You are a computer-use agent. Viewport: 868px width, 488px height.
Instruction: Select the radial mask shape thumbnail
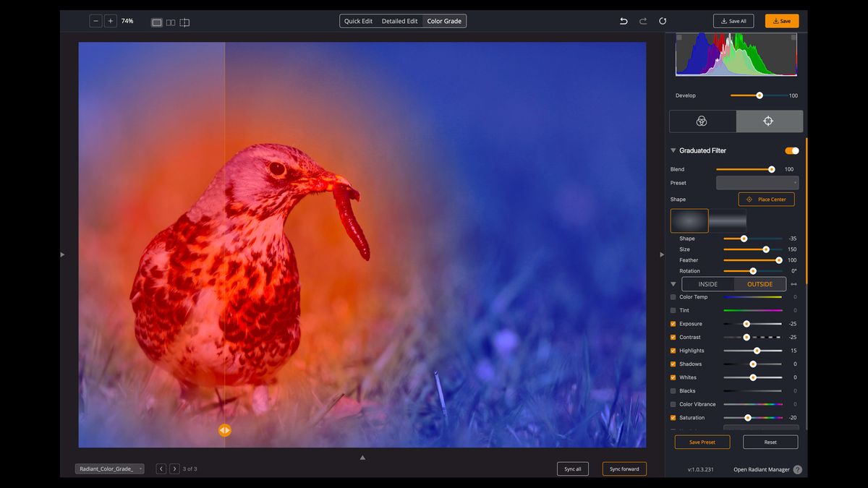pos(689,220)
